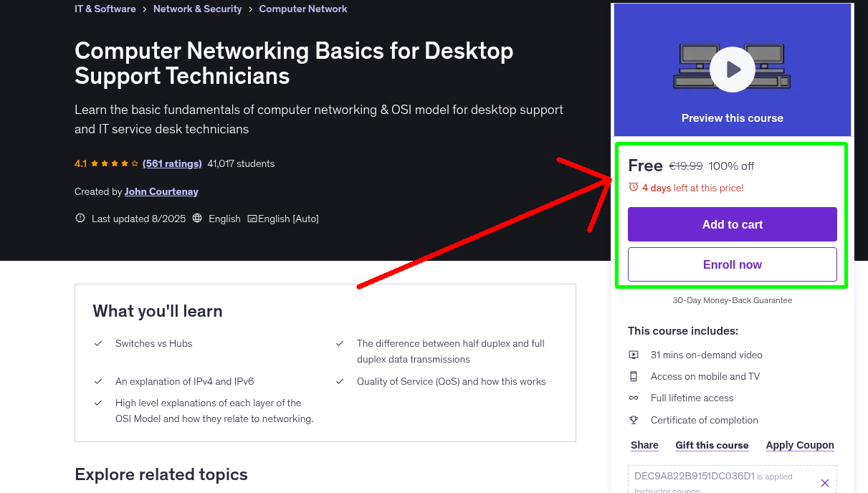
Task: Open the IT & Software breadcrumb
Action: coord(105,9)
